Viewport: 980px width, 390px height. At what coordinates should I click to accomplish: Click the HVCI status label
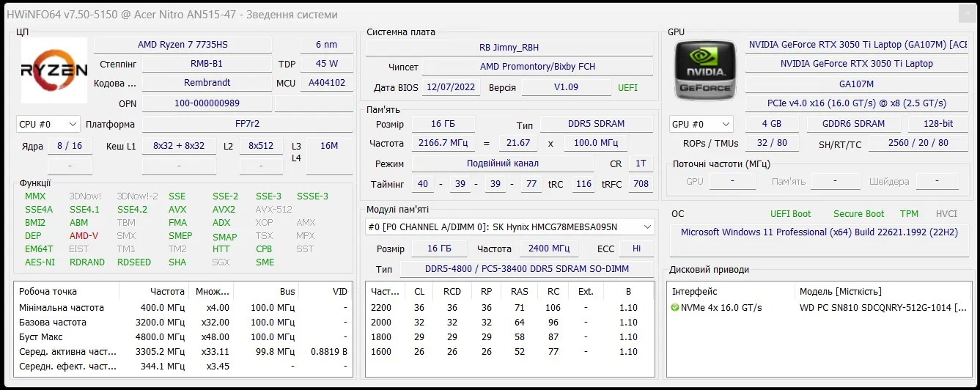(946, 214)
